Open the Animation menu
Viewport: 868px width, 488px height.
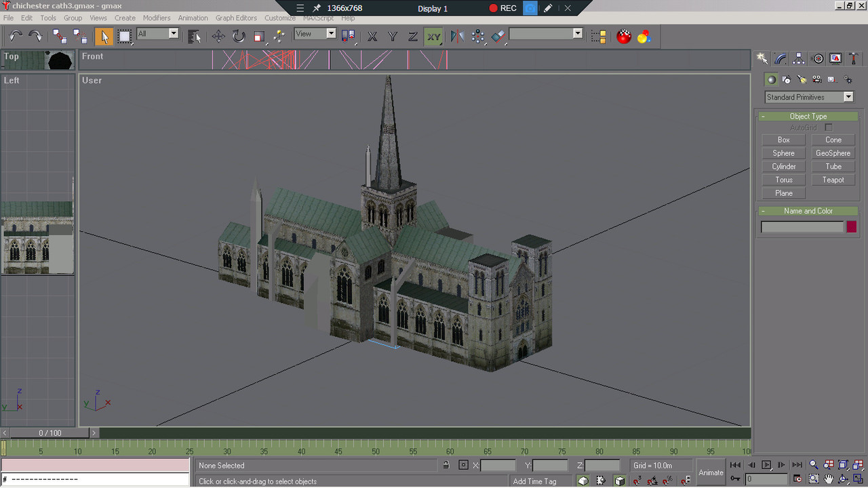tap(193, 18)
